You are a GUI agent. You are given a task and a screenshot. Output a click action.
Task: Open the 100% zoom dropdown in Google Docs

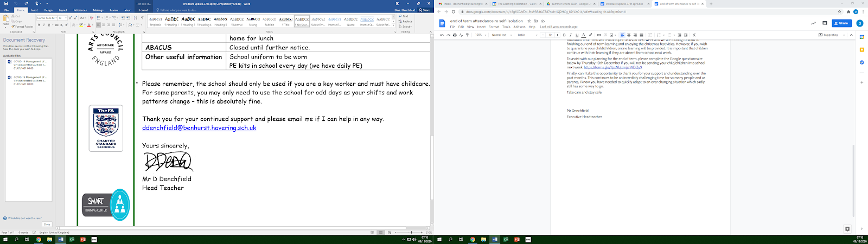pyautogui.click(x=481, y=35)
